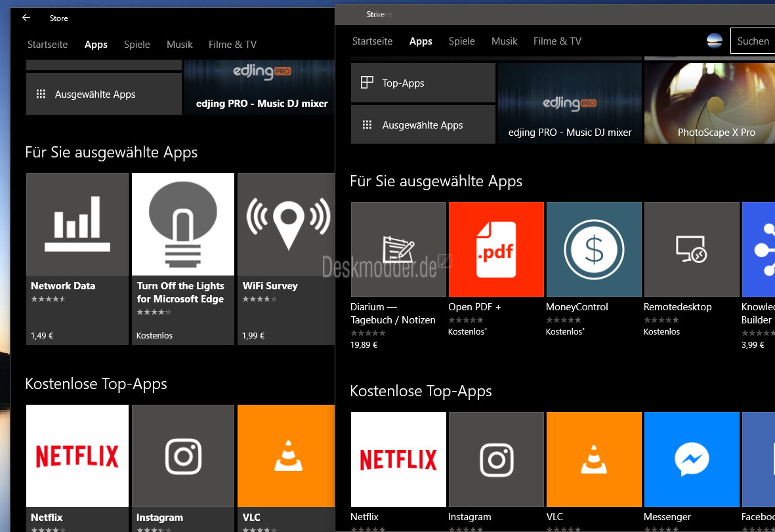
Task: Click the 3,99 € price of Knowledge Builder
Action: tap(753, 345)
